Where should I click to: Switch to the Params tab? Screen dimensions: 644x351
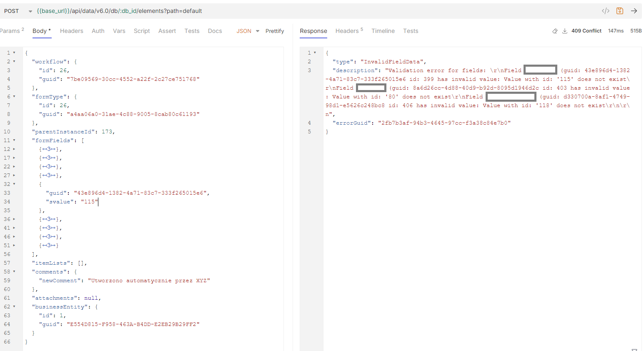(x=11, y=31)
